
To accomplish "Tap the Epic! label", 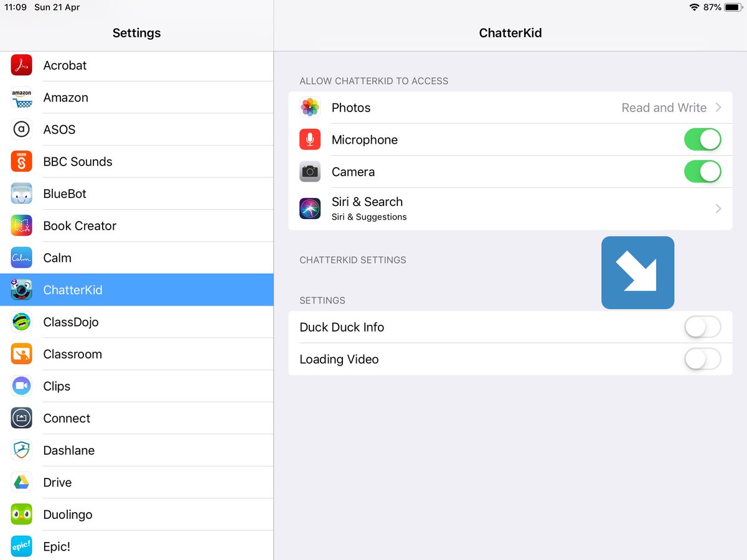I will tap(57, 547).
